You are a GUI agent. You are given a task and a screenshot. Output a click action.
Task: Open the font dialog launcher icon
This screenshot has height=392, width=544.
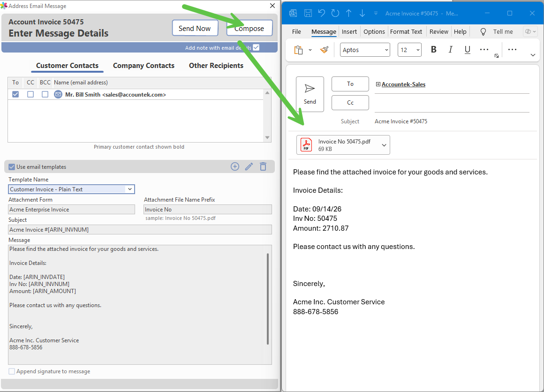(497, 56)
